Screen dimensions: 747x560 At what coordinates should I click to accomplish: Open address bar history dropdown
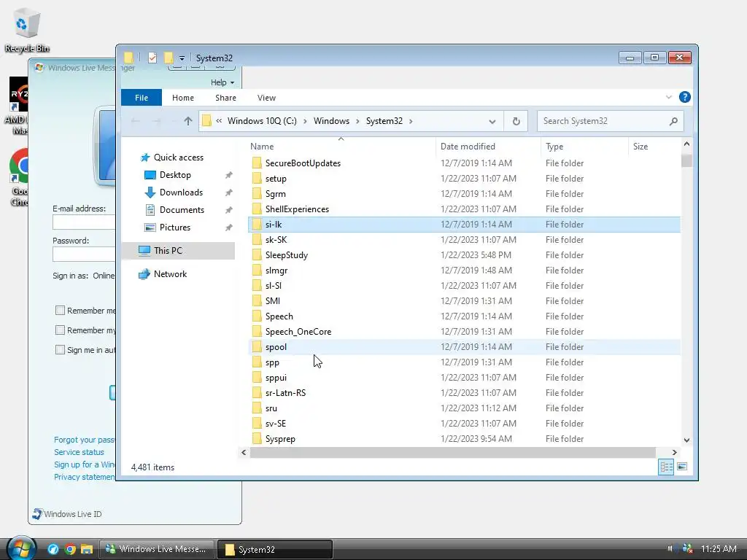492,122
